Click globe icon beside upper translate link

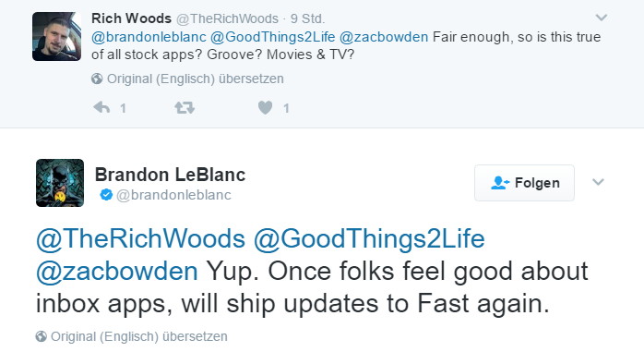click(97, 79)
